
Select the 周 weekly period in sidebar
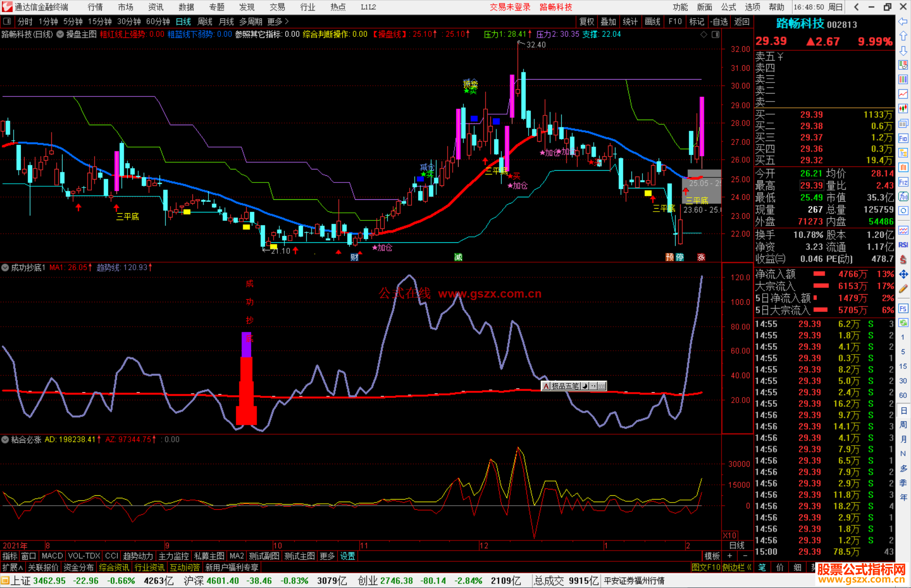tap(903, 425)
